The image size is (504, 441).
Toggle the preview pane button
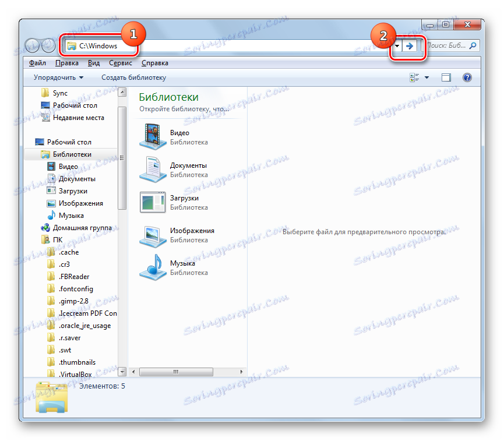point(446,77)
